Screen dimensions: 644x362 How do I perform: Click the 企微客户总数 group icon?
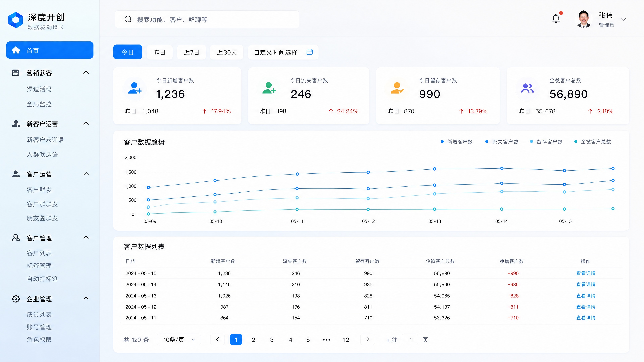click(x=527, y=88)
